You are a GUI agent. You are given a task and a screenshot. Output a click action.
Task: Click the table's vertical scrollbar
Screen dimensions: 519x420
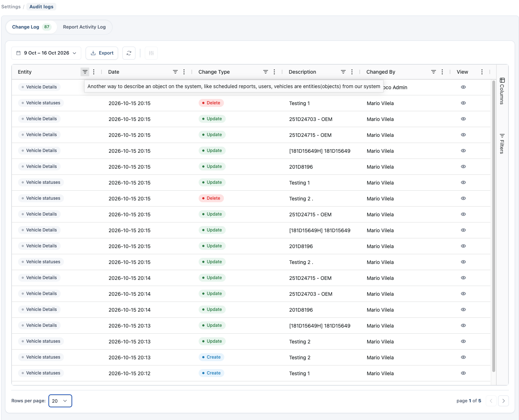pos(494,226)
